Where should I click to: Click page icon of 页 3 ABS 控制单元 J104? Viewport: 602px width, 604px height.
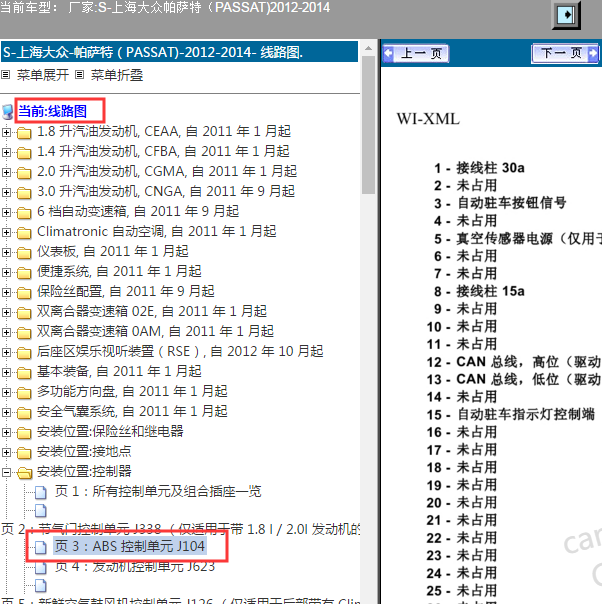point(40,547)
